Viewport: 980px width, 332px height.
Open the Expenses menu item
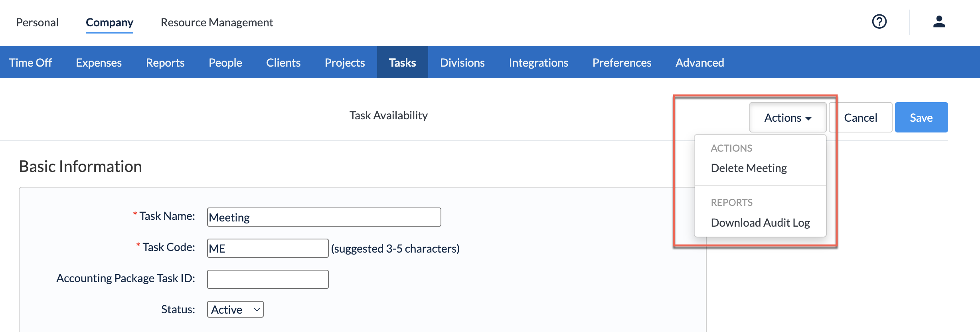point(99,63)
